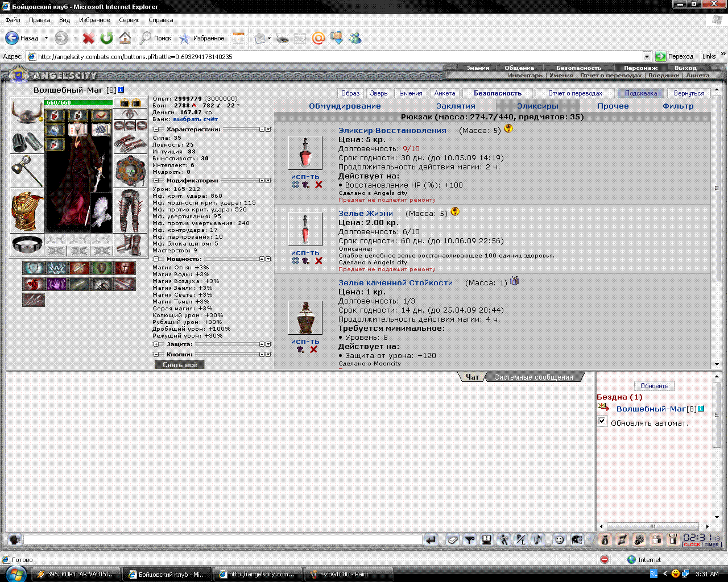The image size is (728, 582).
Task: Click the green shield skill icon
Action: (x=102, y=268)
